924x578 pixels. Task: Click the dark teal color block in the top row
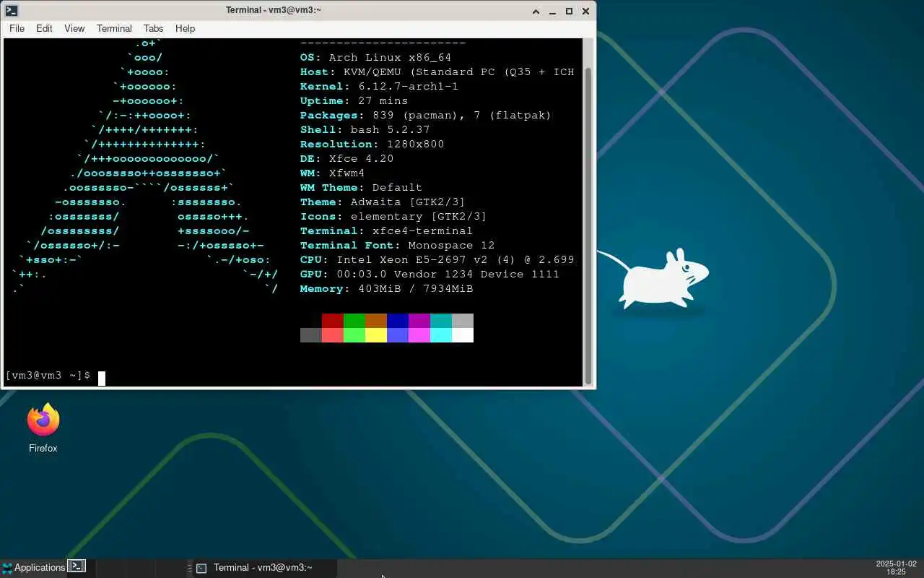click(x=441, y=321)
